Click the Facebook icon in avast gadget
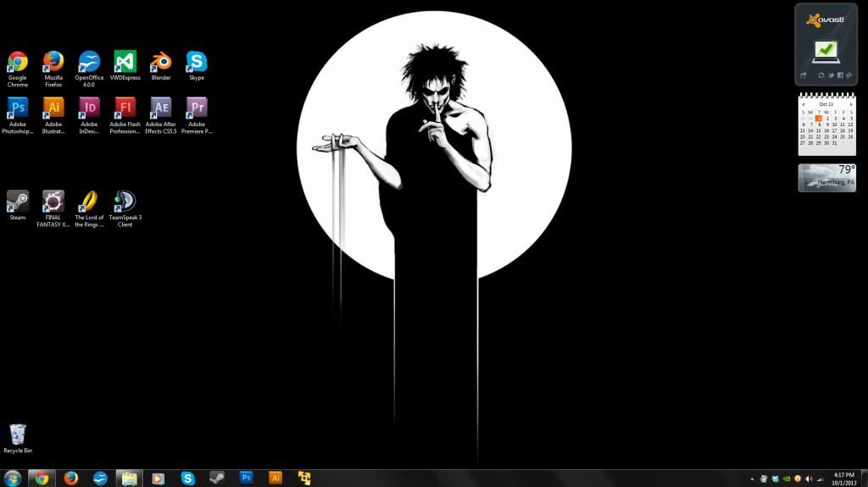 840,75
